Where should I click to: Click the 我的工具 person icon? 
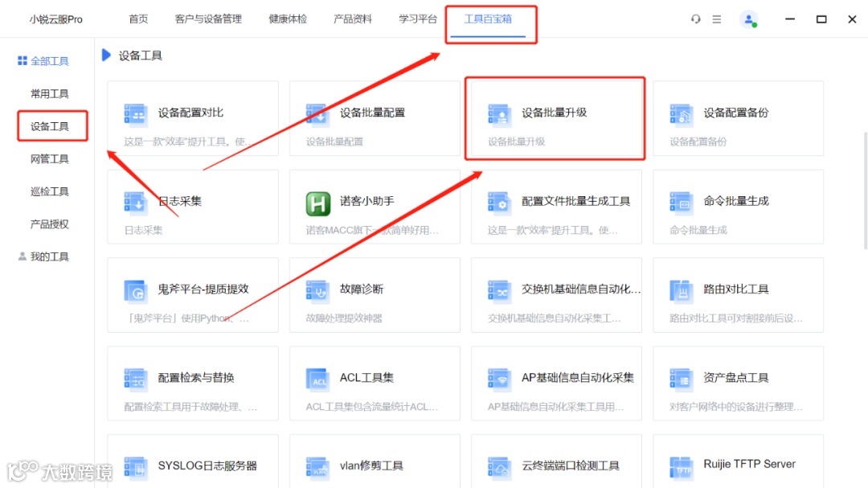[x=23, y=256]
